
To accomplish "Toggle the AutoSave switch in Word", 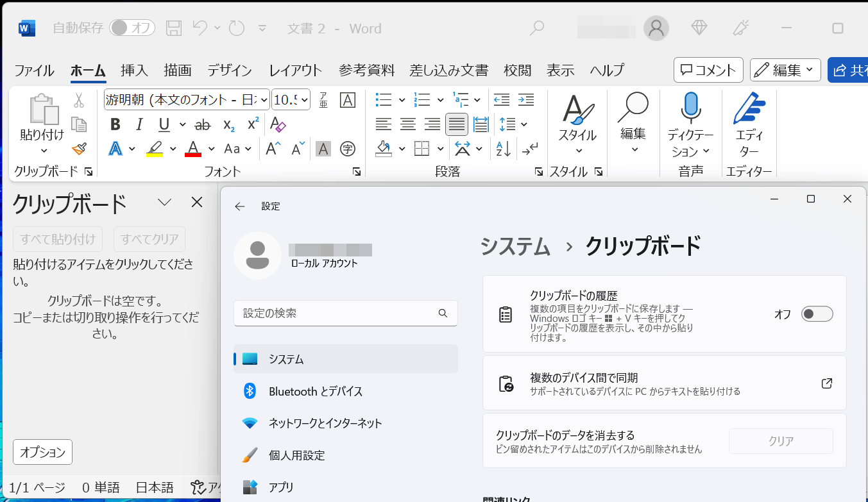I will point(133,28).
